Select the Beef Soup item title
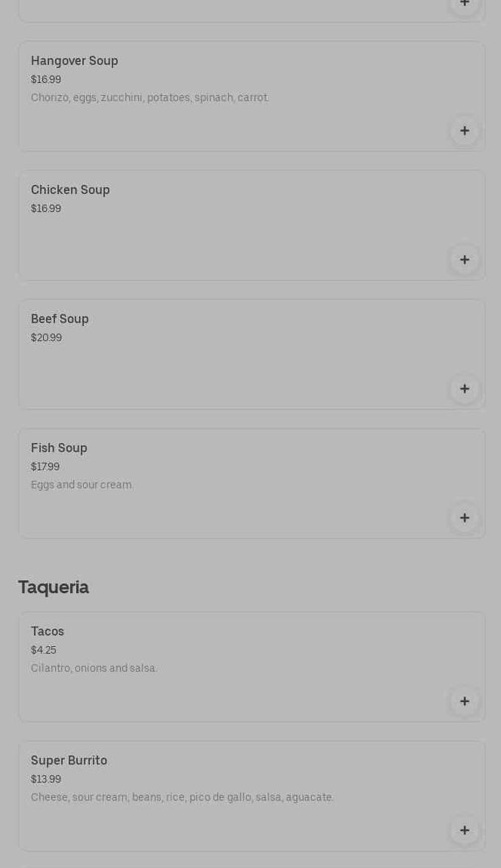Screen dimensions: 501x868 pyautogui.click(x=60, y=319)
